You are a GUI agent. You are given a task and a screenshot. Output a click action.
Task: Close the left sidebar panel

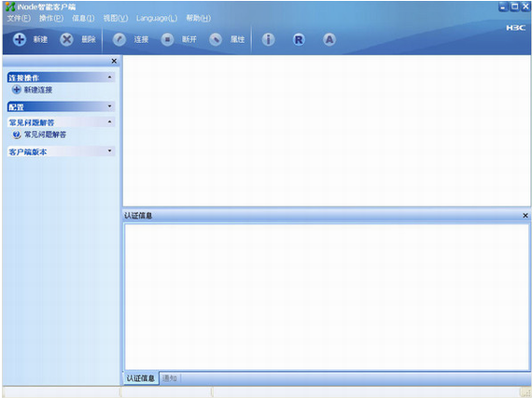(114, 61)
